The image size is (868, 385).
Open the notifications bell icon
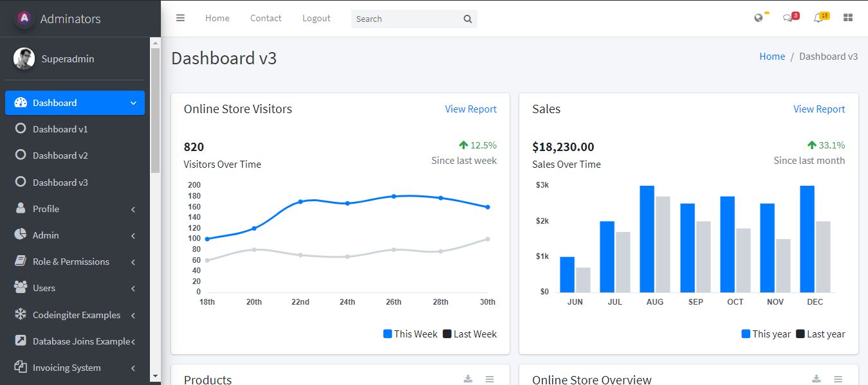pyautogui.click(x=818, y=18)
